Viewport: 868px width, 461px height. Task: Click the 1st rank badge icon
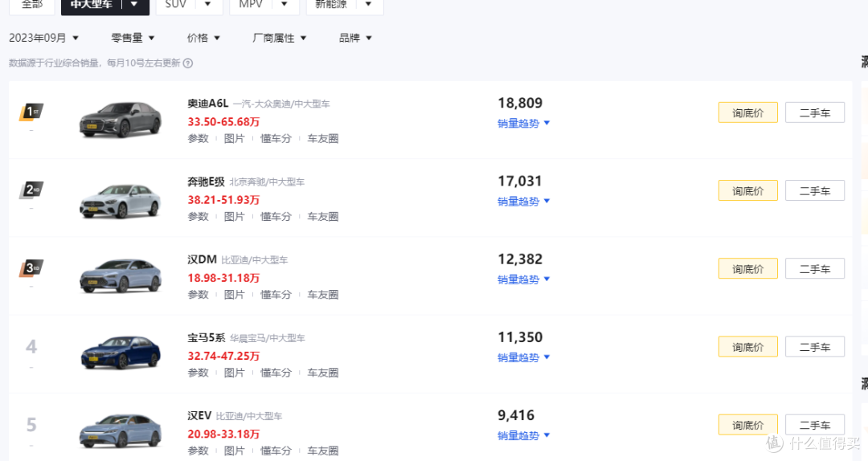pos(31,112)
